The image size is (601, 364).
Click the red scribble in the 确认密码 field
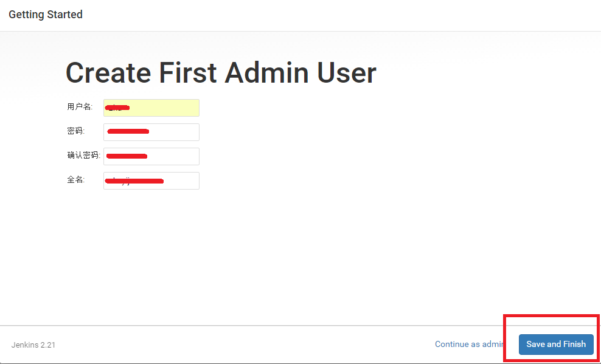point(127,156)
